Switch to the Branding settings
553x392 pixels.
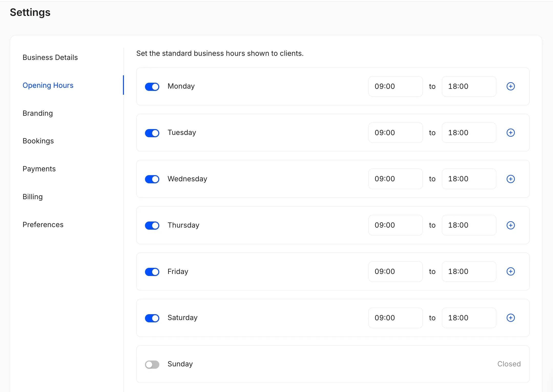(37, 113)
